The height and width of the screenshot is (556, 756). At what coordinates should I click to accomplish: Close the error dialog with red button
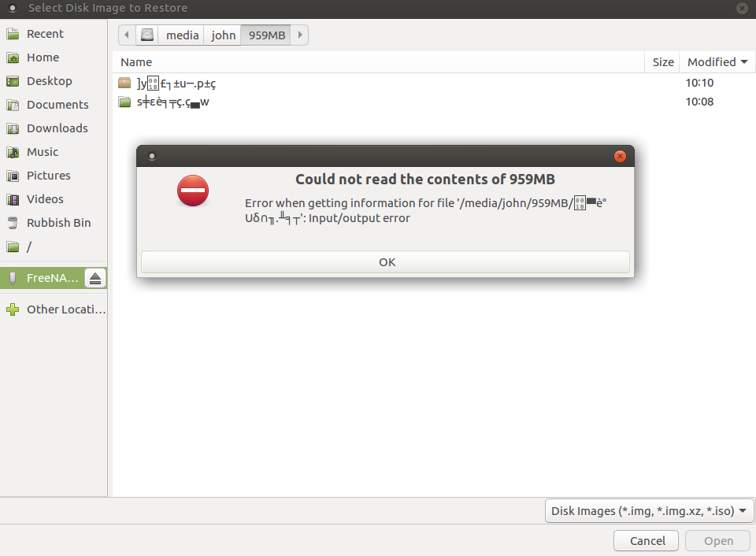pyautogui.click(x=620, y=156)
